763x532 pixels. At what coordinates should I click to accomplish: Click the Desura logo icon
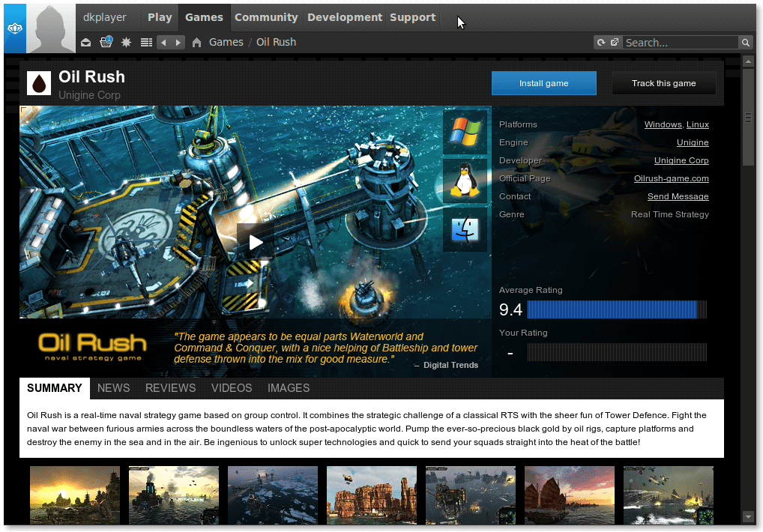14,28
